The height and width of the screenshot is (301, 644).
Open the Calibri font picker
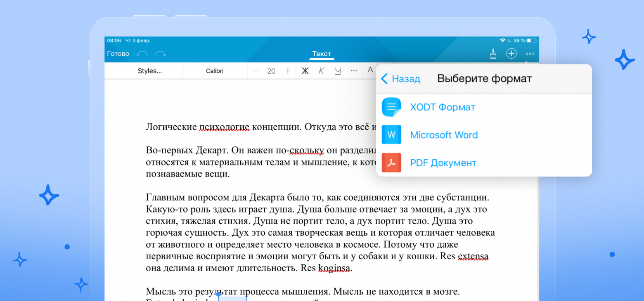click(215, 71)
